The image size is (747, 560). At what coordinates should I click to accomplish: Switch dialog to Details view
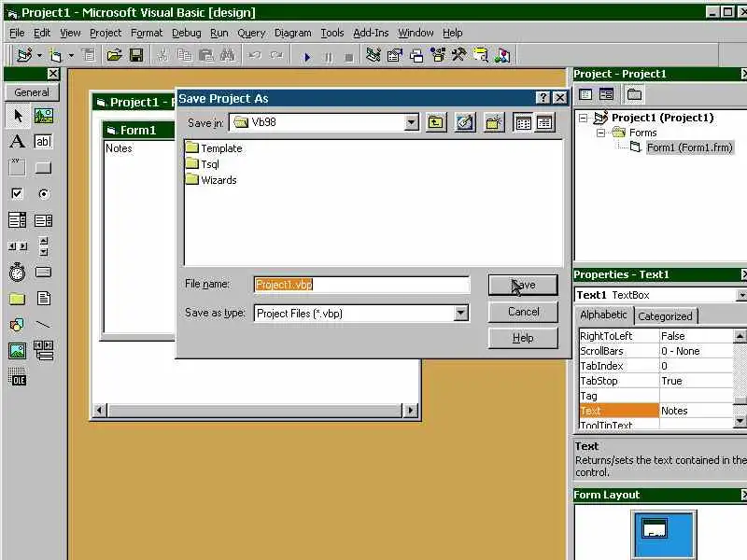point(544,123)
